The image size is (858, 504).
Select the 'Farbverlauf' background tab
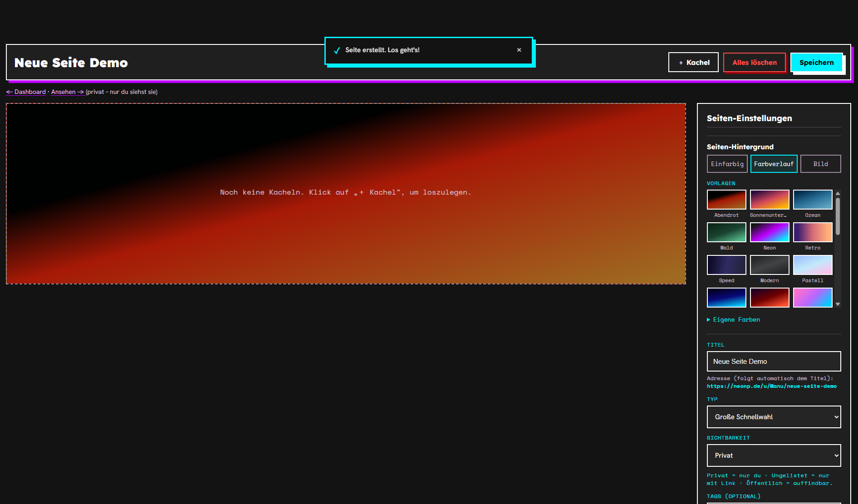(x=774, y=164)
